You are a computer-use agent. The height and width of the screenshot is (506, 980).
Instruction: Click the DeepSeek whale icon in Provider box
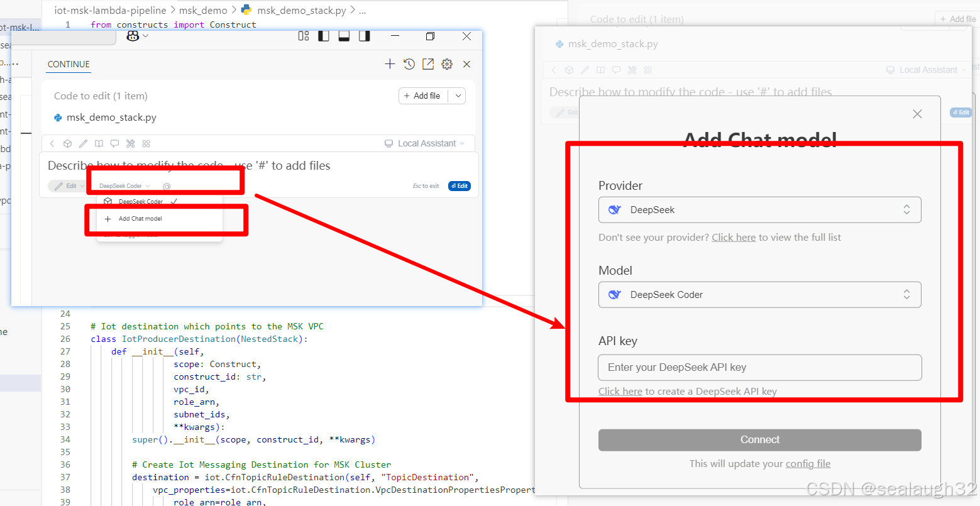[x=615, y=210]
